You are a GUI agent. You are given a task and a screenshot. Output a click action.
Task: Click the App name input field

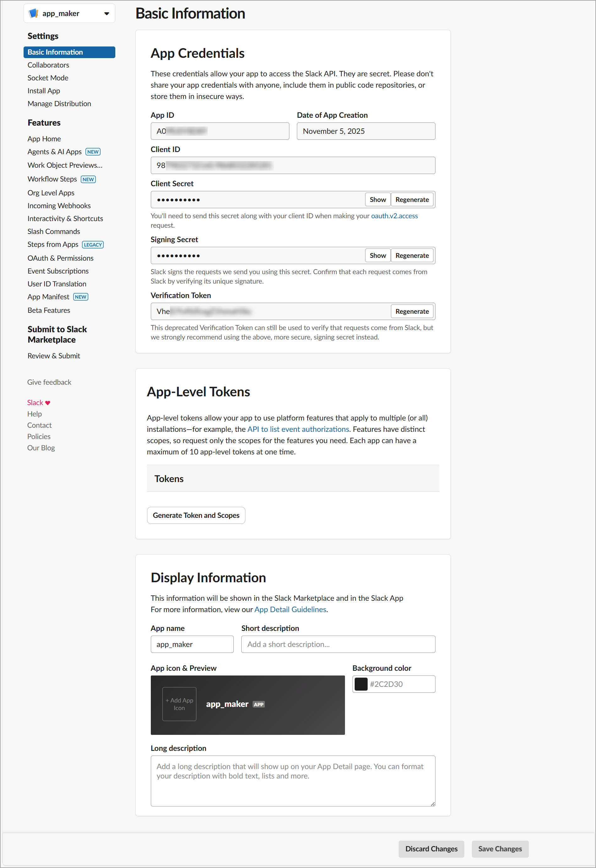point(192,644)
